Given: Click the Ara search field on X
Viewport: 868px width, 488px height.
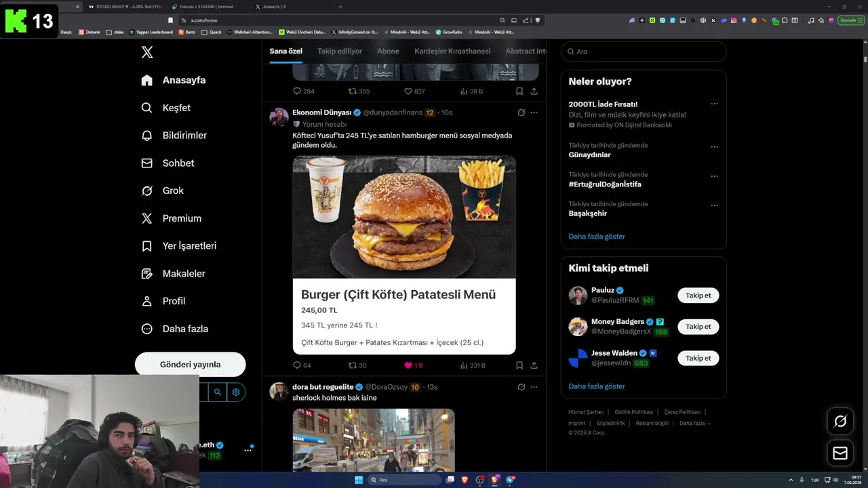Looking at the screenshot, I should [644, 52].
